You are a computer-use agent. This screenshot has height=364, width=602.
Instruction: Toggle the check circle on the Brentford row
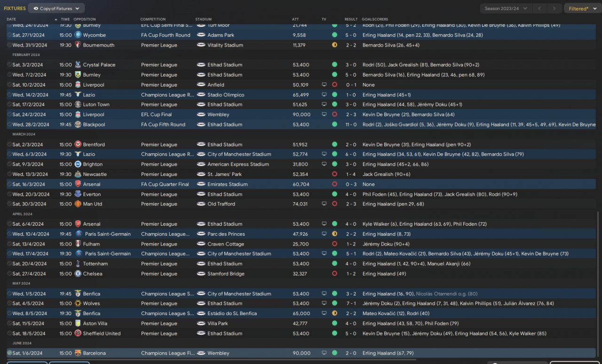9,144
